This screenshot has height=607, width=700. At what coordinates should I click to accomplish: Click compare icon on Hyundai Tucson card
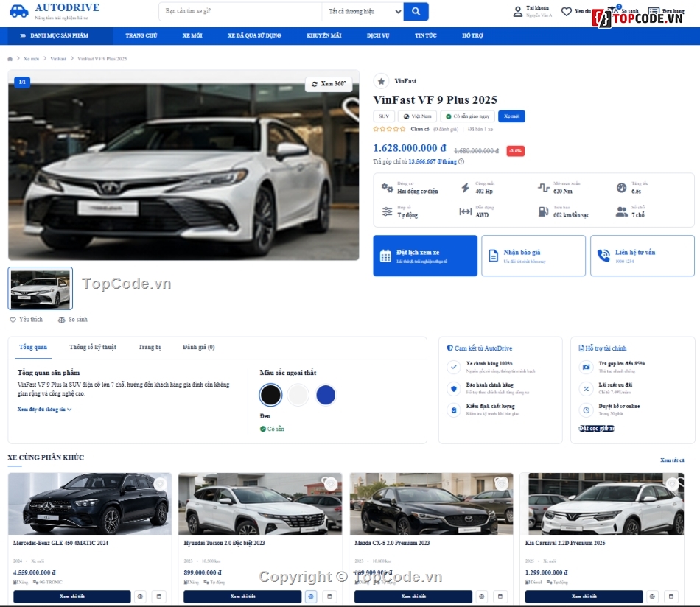(311, 596)
